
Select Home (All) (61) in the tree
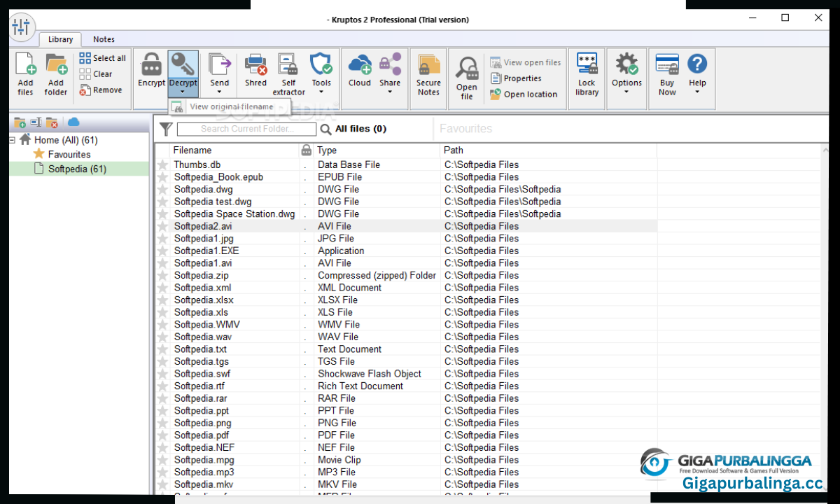pos(66,140)
